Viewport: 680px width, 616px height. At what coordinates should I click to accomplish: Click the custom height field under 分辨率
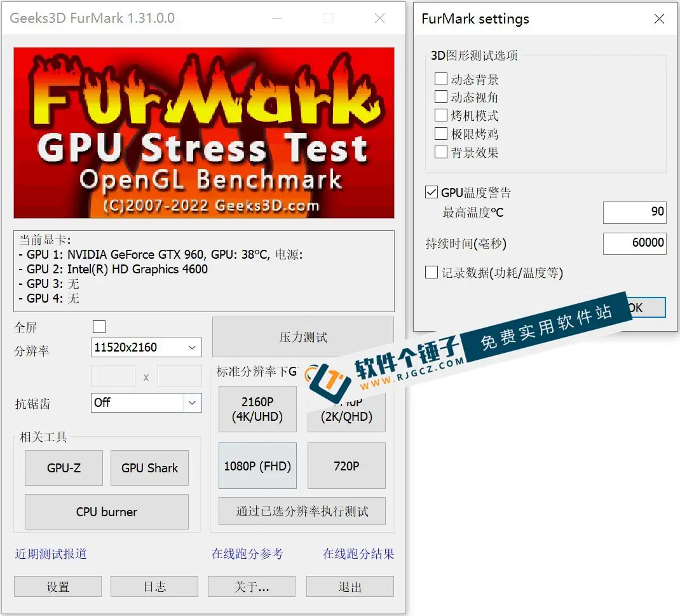tap(180, 376)
